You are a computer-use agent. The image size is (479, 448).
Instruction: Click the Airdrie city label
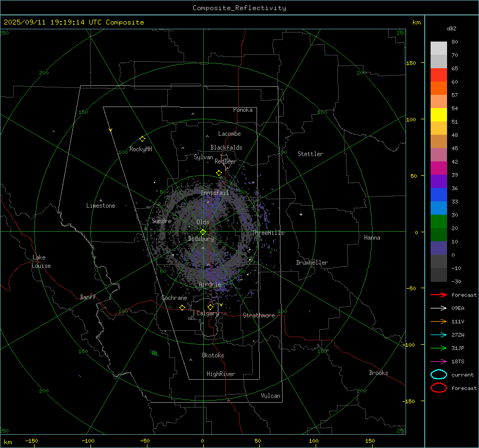pyautogui.click(x=210, y=284)
